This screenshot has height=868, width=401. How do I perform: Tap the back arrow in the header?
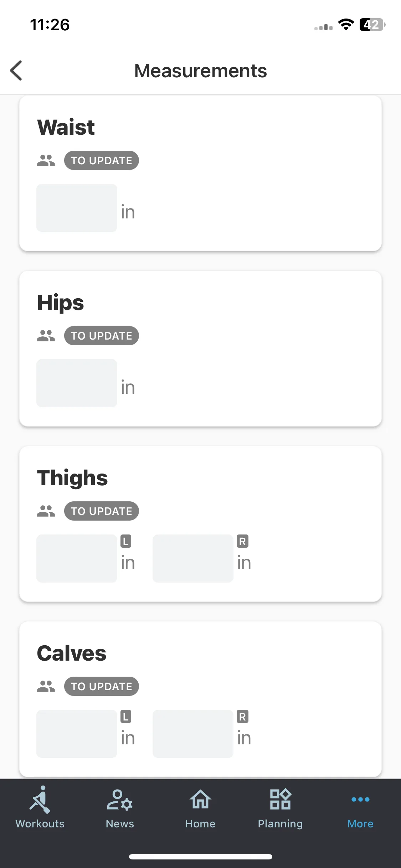16,71
